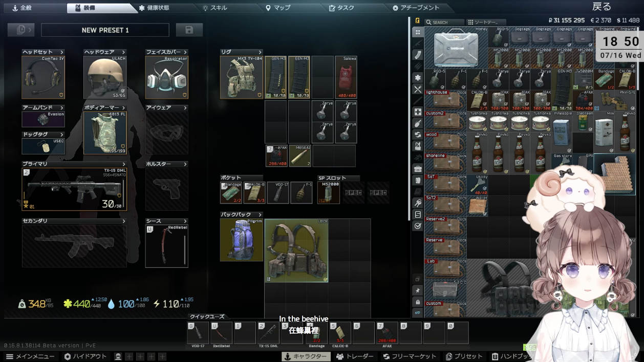Click the rouble balance 31 155 295
This screenshot has width=644, height=362.
[x=567, y=20]
